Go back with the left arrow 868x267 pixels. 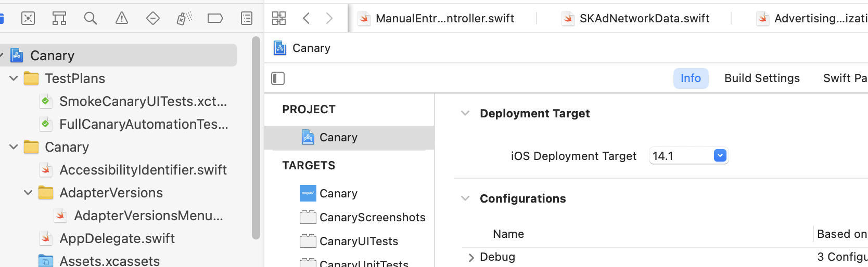click(x=307, y=19)
